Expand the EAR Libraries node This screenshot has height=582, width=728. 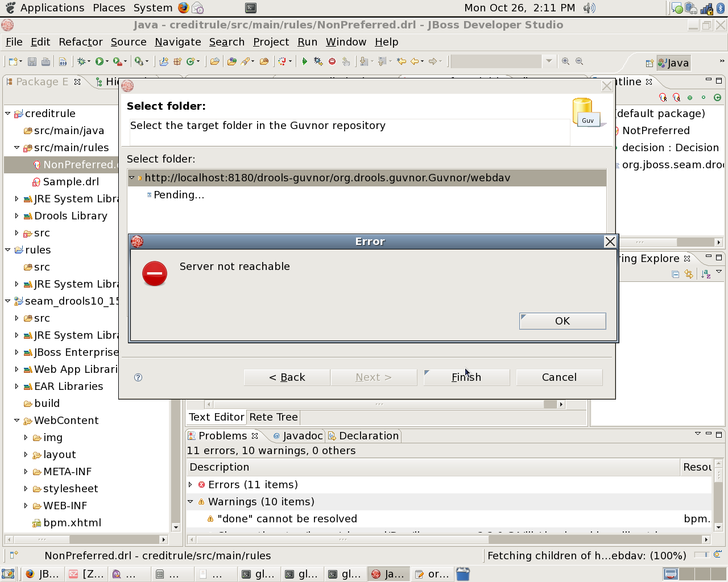[x=17, y=386]
